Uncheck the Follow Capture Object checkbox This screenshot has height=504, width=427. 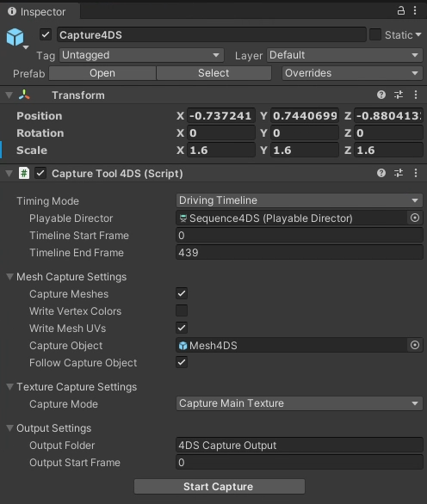pos(182,362)
